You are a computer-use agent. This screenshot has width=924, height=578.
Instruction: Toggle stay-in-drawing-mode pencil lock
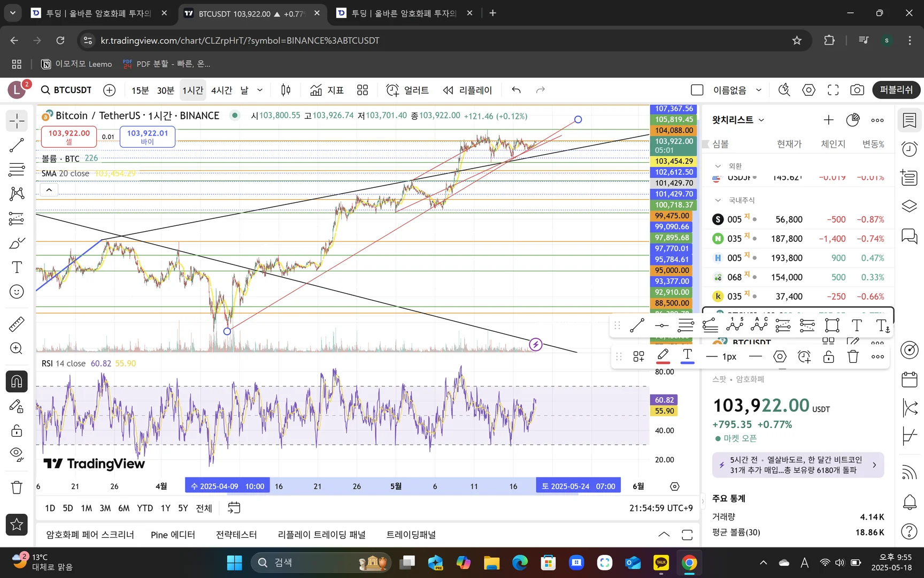coord(17,406)
